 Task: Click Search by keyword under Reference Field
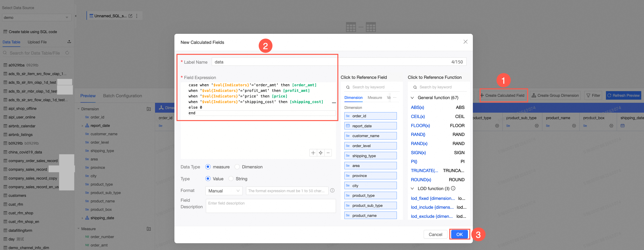coord(372,87)
